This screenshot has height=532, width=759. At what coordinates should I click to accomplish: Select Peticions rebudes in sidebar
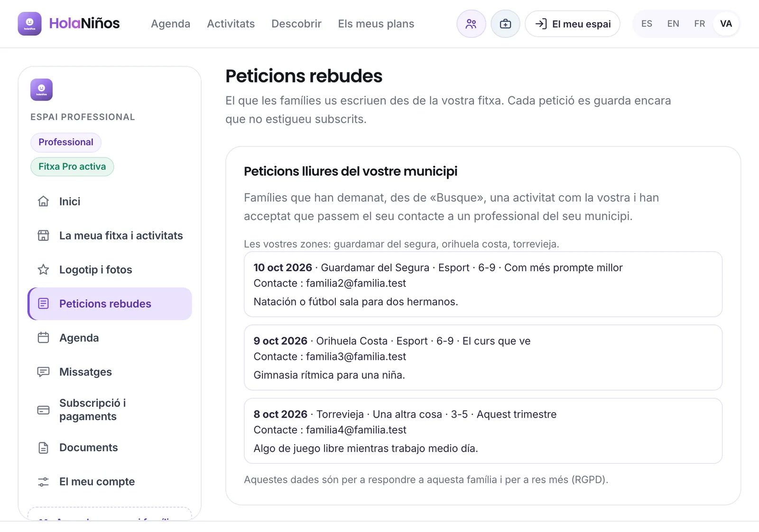(x=110, y=304)
